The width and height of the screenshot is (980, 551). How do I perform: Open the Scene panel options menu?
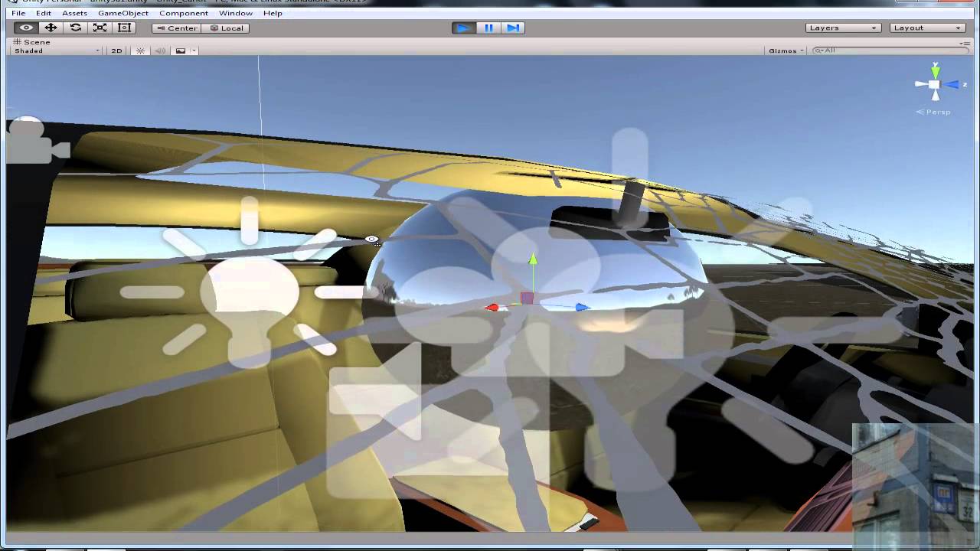pos(965,43)
